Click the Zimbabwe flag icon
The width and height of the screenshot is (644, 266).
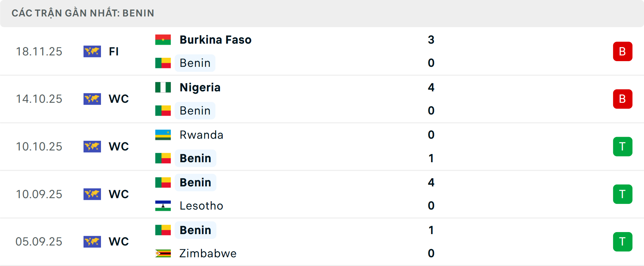[163, 253]
